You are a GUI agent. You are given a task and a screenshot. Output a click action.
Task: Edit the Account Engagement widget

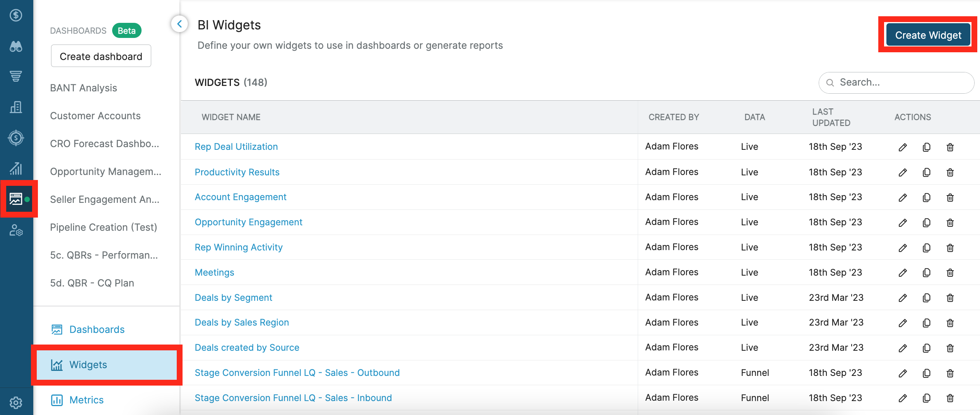click(x=903, y=197)
